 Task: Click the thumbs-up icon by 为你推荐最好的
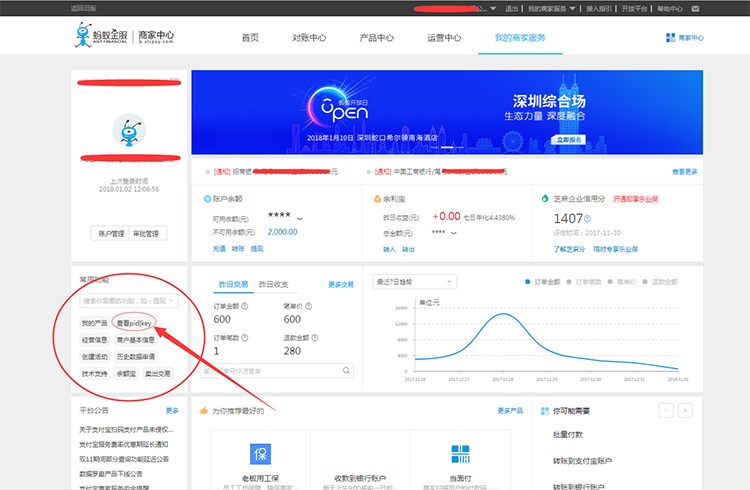pos(204,411)
